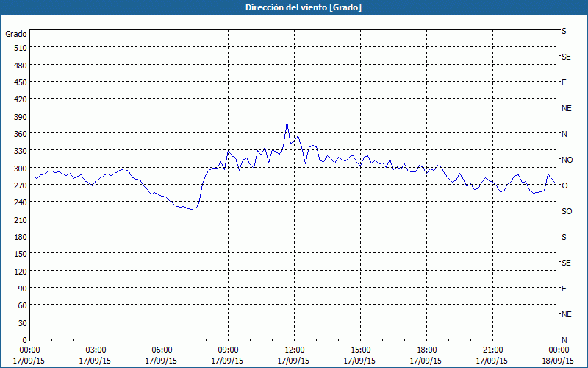Select the 18:00 time axis label
The height and width of the screenshot is (368, 588).
tap(426, 350)
